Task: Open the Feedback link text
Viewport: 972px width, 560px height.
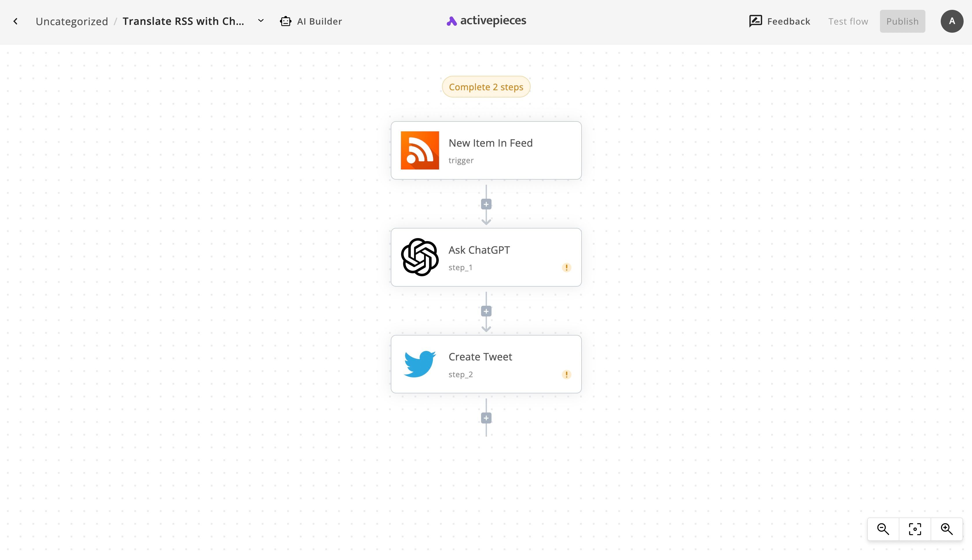Action: [788, 21]
